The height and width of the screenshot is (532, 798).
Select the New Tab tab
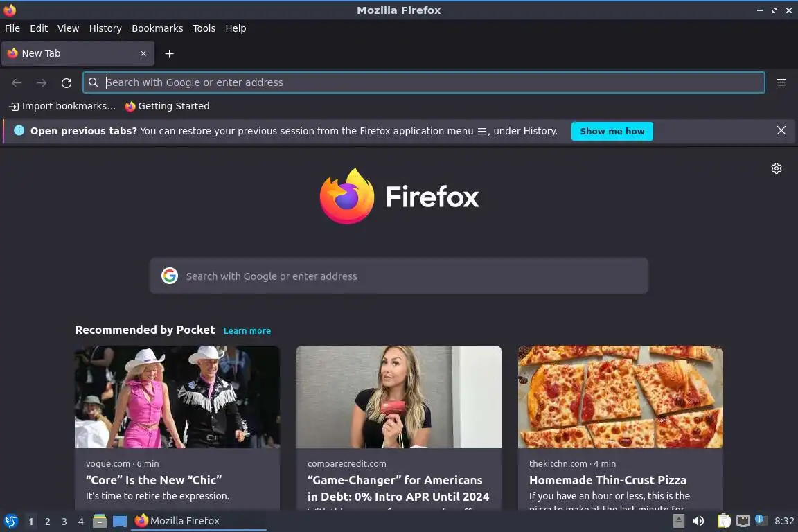point(78,53)
